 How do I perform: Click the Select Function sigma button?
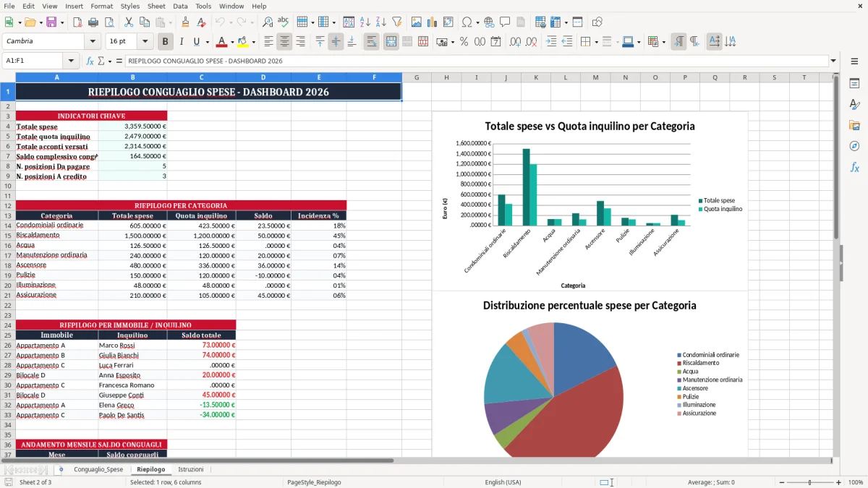[101, 61]
